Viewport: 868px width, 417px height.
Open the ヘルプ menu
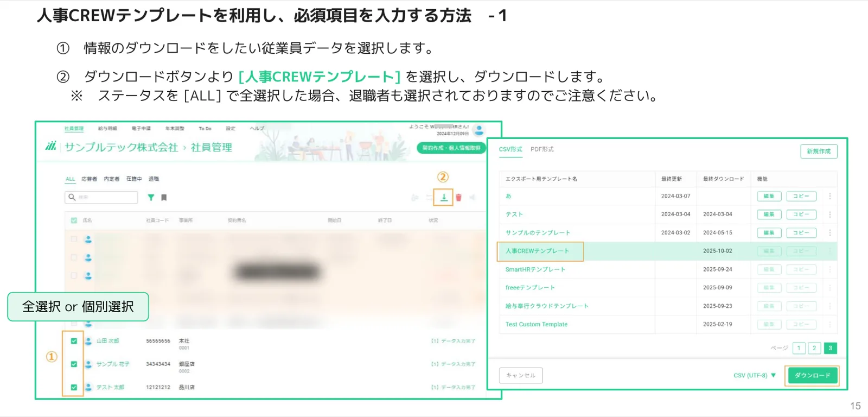pyautogui.click(x=257, y=129)
